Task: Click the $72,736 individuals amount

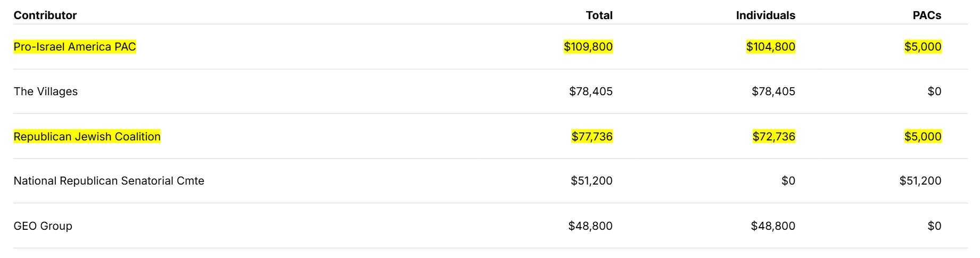Action: [x=774, y=137]
